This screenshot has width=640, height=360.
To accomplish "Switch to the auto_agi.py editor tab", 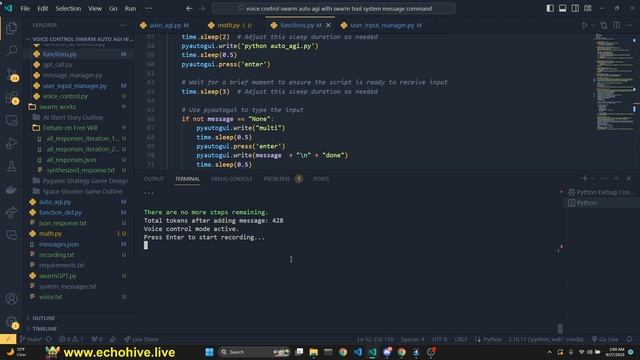I will point(165,25).
